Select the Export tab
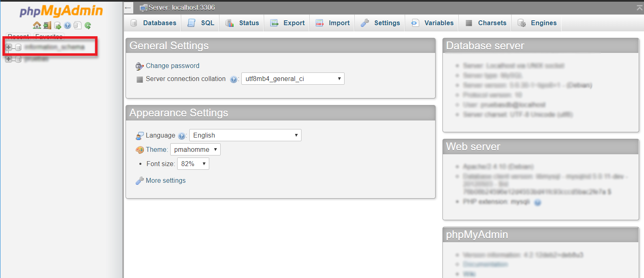 click(287, 23)
